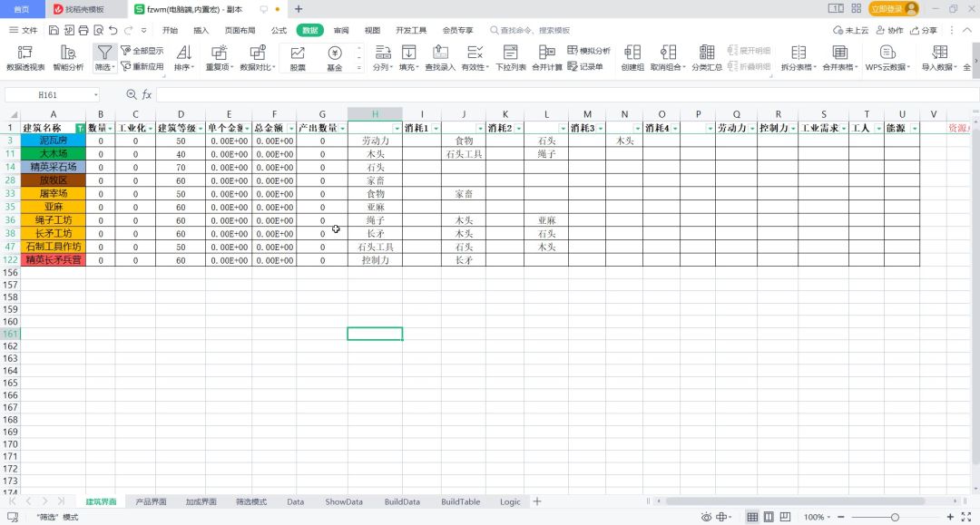The image size is (980, 525).
Task: Click the 立即登录 login button
Action: 893,8
